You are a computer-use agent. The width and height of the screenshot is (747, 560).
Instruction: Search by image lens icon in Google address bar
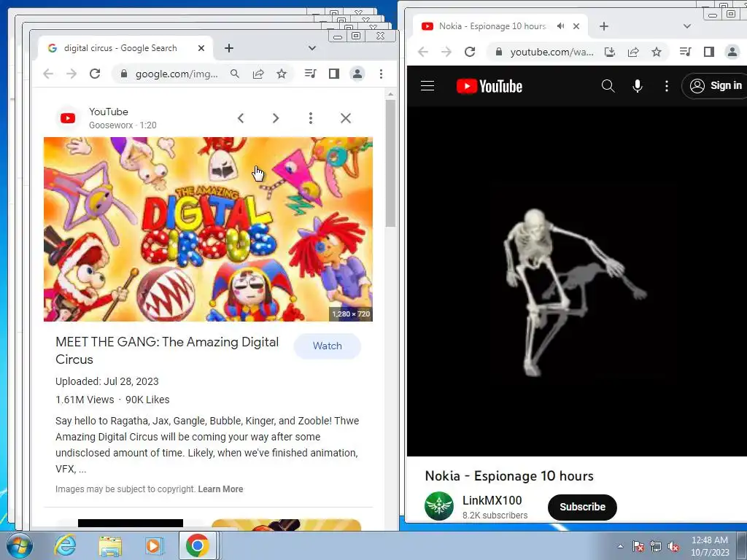pyautogui.click(x=234, y=74)
